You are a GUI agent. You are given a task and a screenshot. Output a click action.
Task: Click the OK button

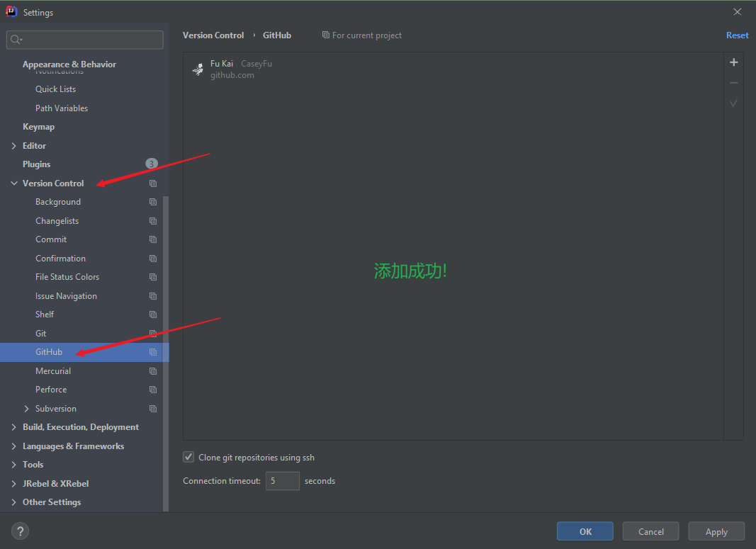[585, 531]
